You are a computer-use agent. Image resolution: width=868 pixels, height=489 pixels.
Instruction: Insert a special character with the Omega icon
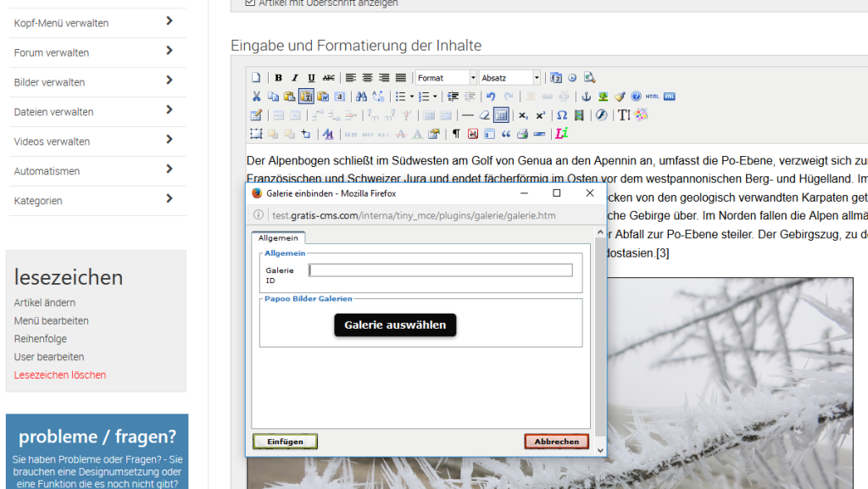(560, 114)
